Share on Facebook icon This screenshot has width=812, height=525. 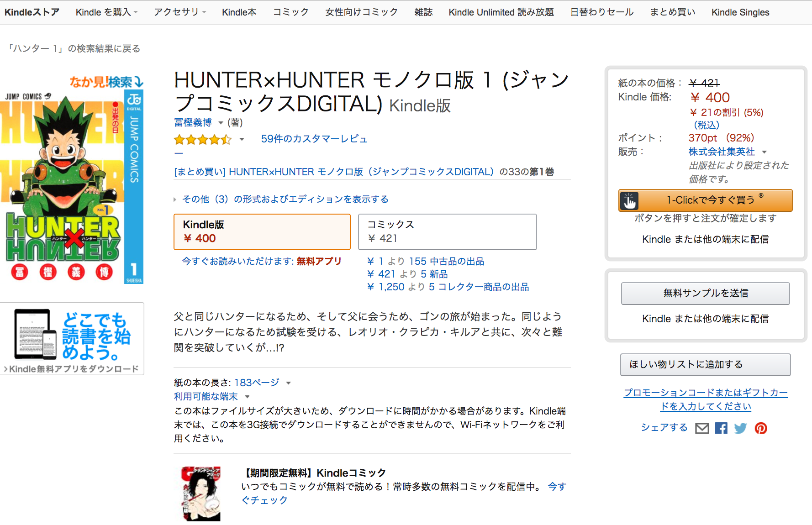[721, 428]
